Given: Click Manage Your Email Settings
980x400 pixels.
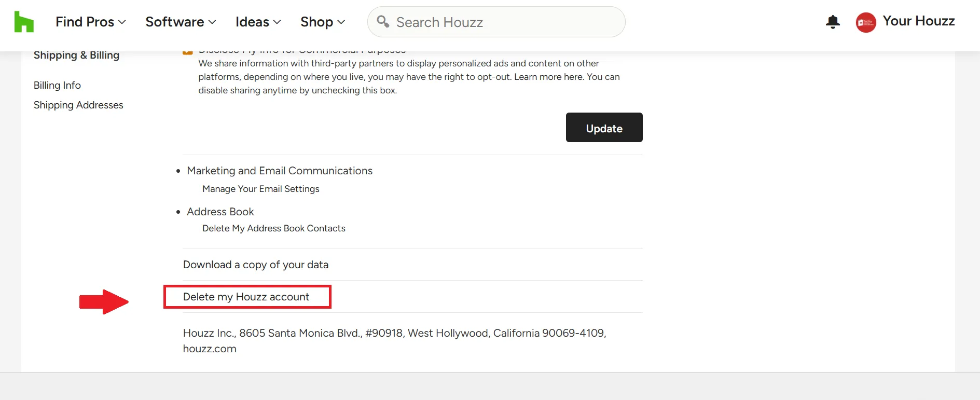Looking at the screenshot, I should [x=261, y=189].
